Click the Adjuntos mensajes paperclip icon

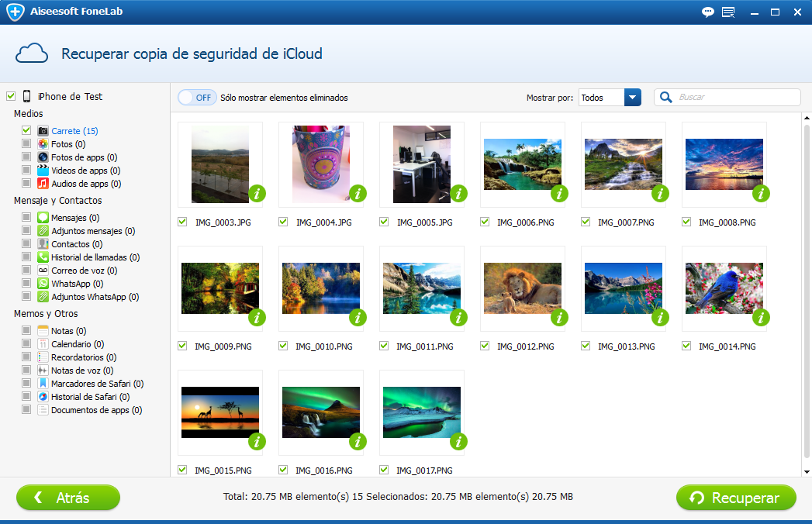[43, 230]
